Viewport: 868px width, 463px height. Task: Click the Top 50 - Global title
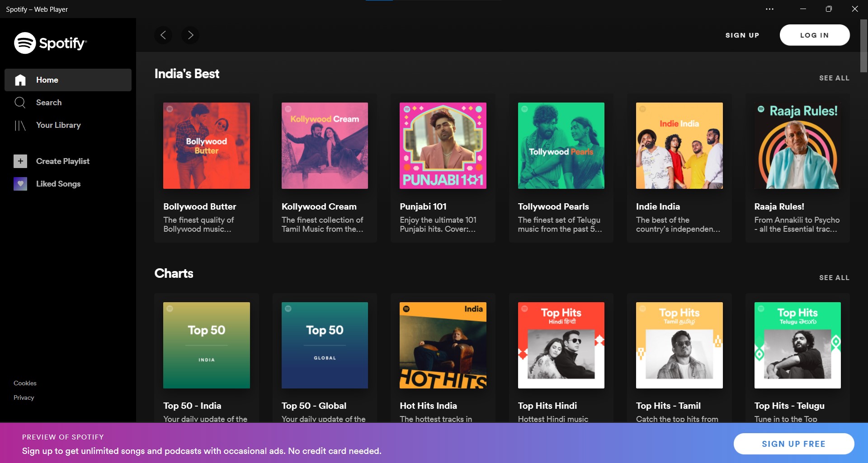pos(314,406)
